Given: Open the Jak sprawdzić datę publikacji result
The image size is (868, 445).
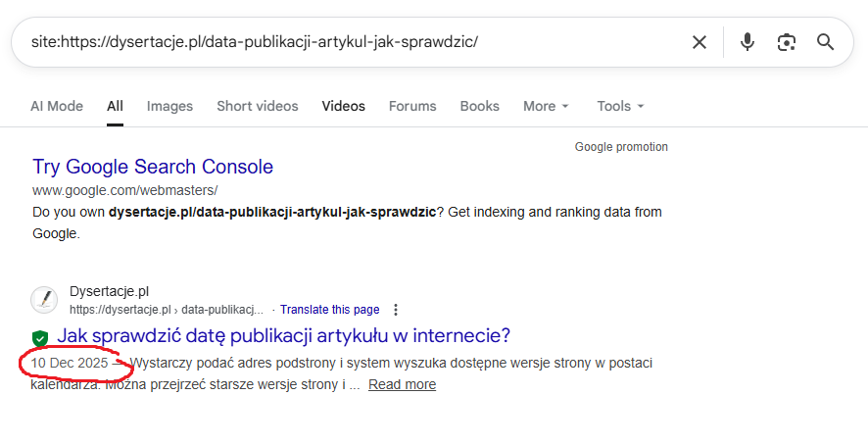Looking at the screenshot, I should 283,336.
